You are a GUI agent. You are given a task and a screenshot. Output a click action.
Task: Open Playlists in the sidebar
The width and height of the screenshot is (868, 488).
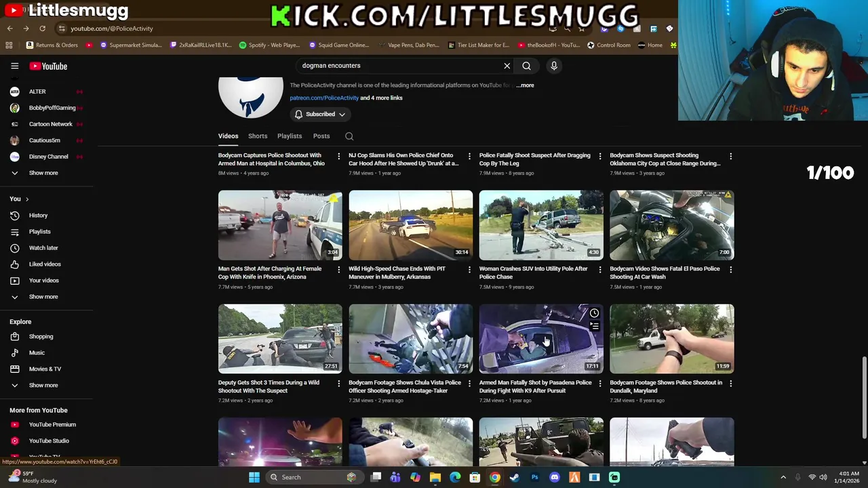tap(39, 231)
